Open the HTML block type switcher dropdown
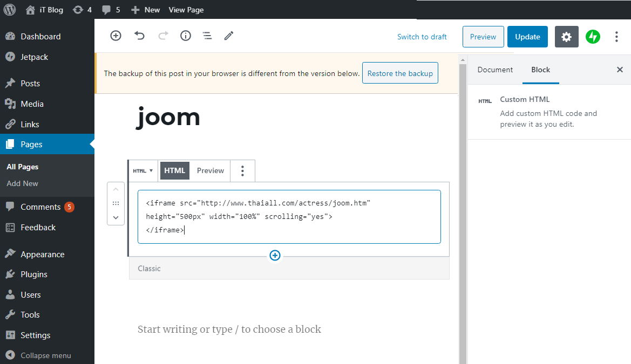This screenshot has height=364, width=631. 143,170
